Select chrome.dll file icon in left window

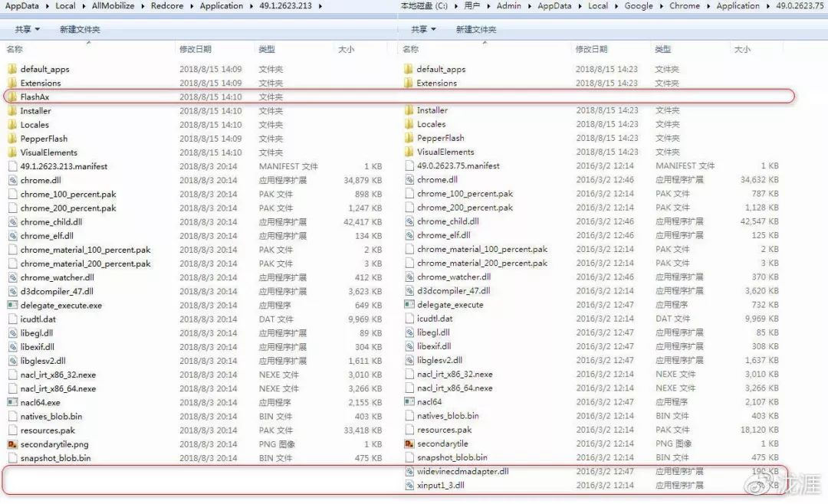(x=12, y=180)
